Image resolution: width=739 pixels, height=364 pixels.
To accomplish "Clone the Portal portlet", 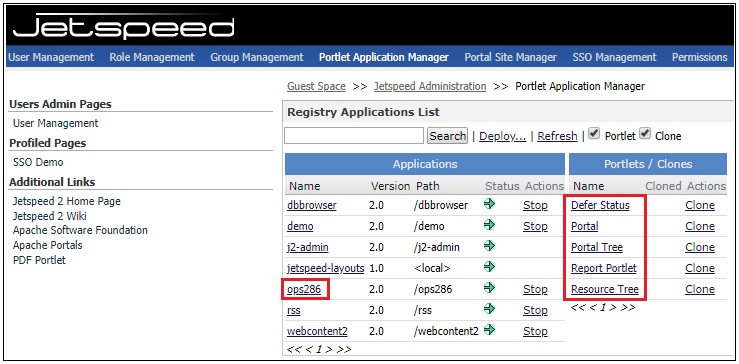I will (699, 226).
